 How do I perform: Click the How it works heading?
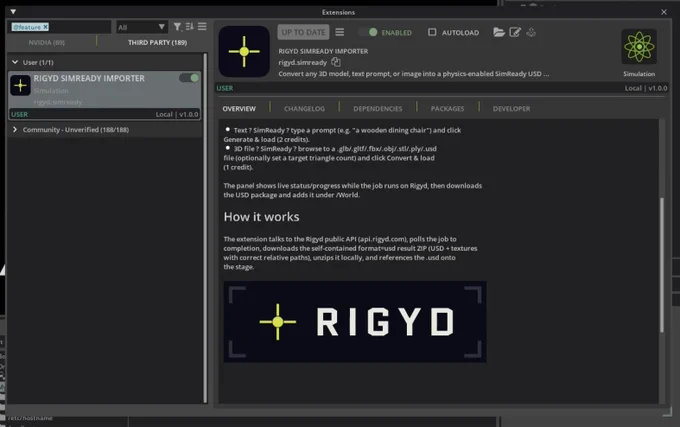[262, 217]
